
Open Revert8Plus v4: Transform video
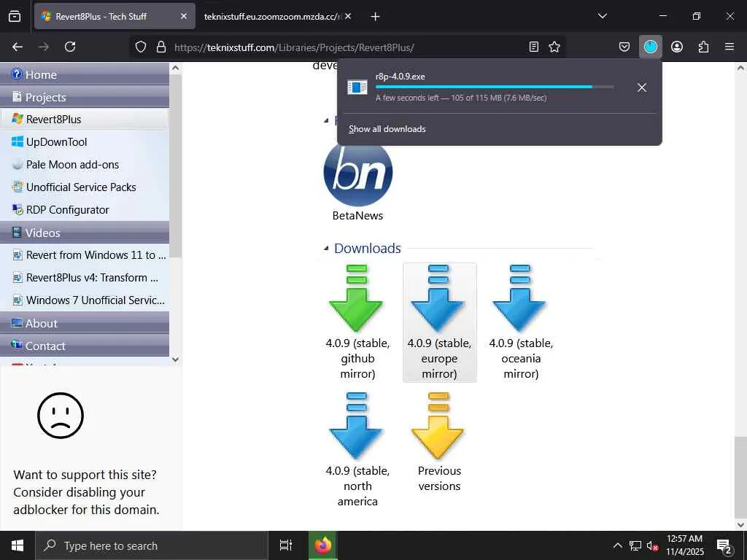(85, 278)
